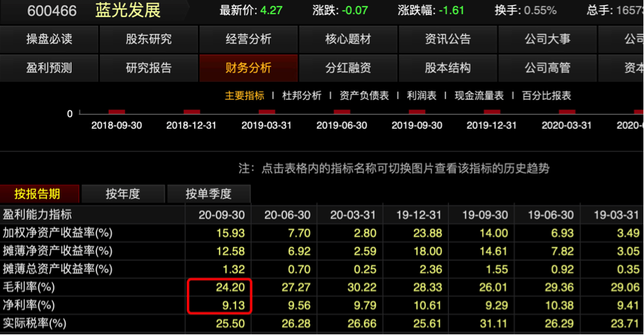Screen dimensions: 644x335
Task: Select the 主要指标 sub-tab
Action: pyautogui.click(x=244, y=95)
